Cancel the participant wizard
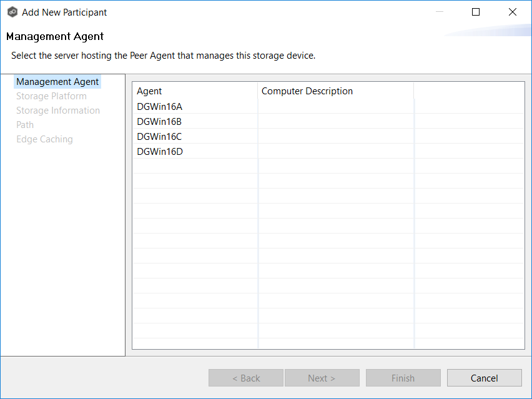This screenshot has width=532, height=399. coord(484,378)
